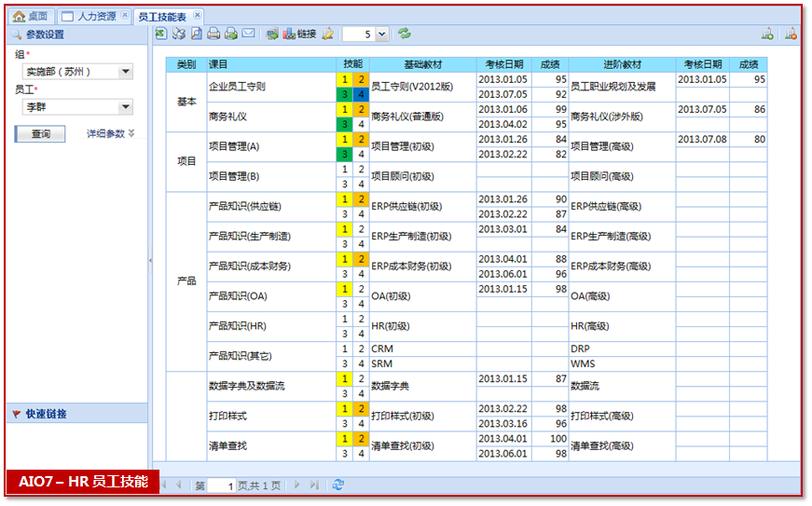Click the 产品 category cell
The width and height of the screenshot is (812, 506).
[186, 281]
